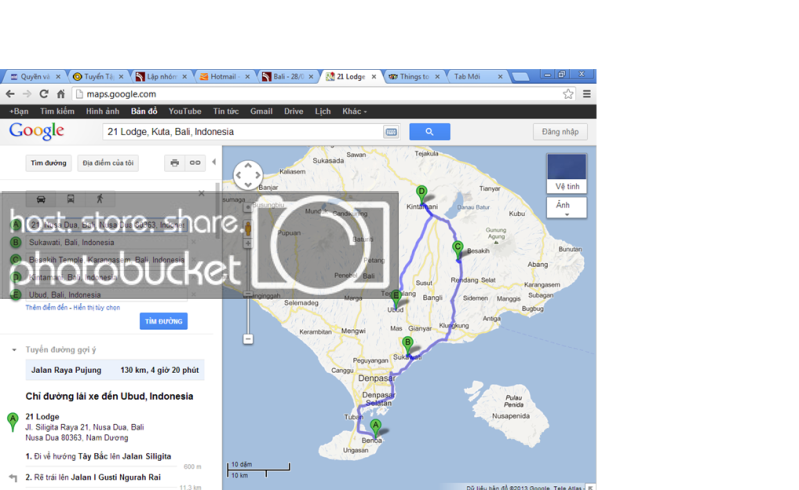Switch to the Hotmail tab
The width and height of the screenshot is (799, 490).
pyautogui.click(x=223, y=76)
